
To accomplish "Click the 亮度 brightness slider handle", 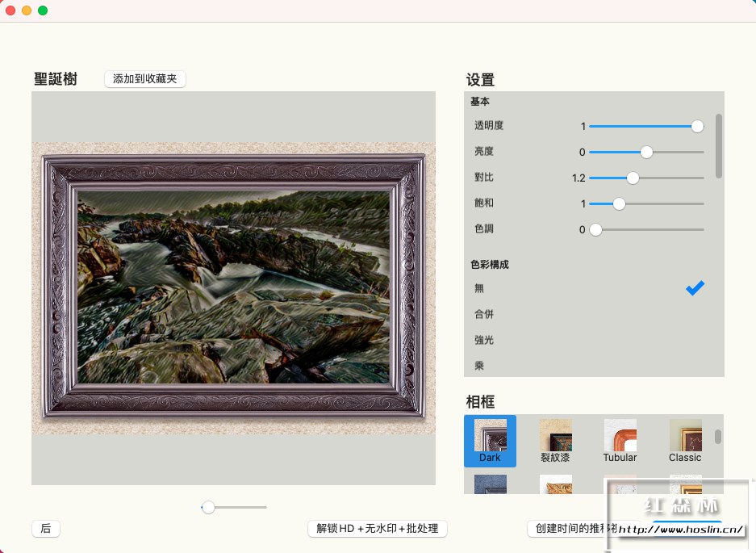I will point(646,153).
